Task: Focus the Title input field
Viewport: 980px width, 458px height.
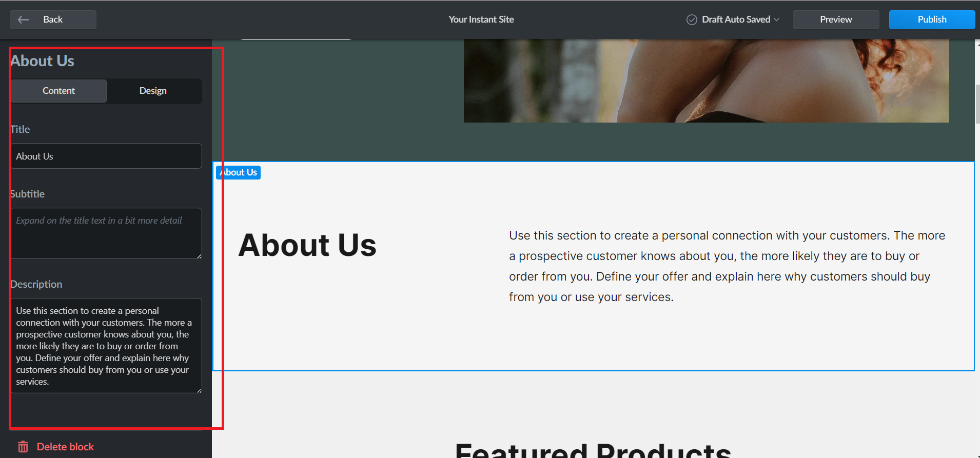Action: 106,156
